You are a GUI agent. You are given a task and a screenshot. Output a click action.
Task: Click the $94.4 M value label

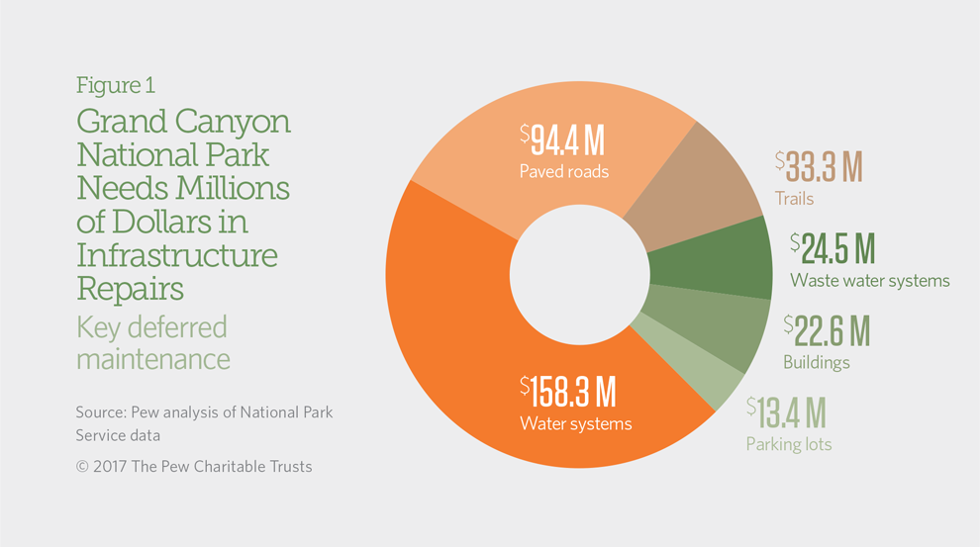[x=562, y=141]
